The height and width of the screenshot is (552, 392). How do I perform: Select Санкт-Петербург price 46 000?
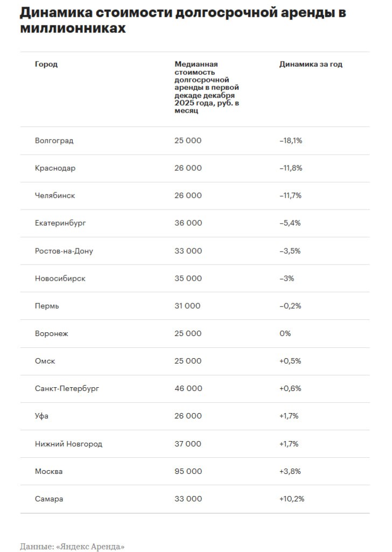pos(188,388)
